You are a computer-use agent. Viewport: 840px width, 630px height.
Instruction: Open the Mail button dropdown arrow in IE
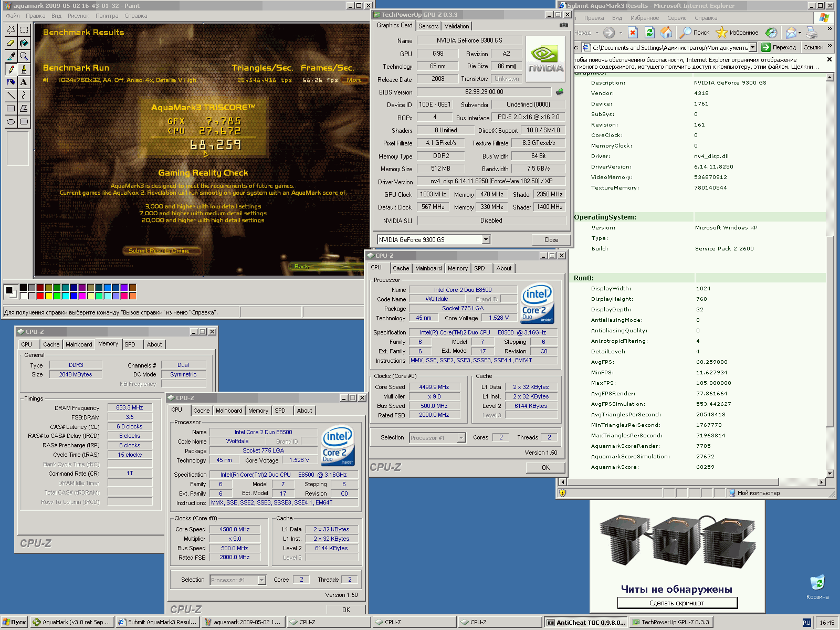coord(800,33)
